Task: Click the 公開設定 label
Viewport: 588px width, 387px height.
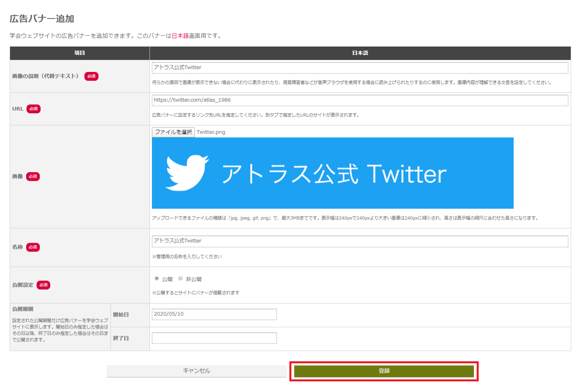Action: [x=23, y=285]
